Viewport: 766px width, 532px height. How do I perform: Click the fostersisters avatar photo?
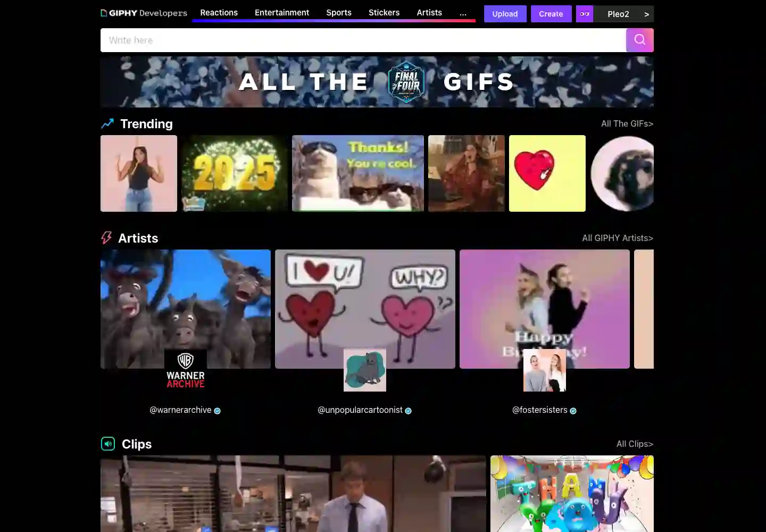click(545, 370)
